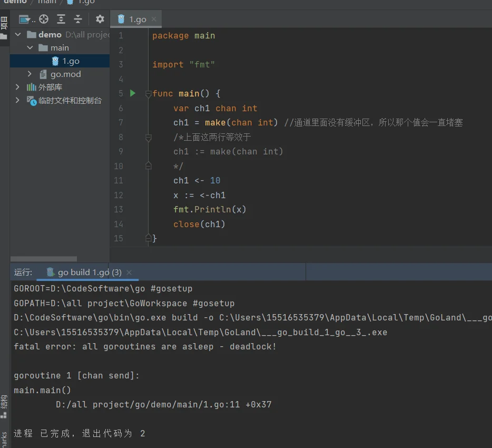Click the Collapse All icon in project toolbar
The width and height of the screenshot is (492, 448).
[x=78, y=20]
